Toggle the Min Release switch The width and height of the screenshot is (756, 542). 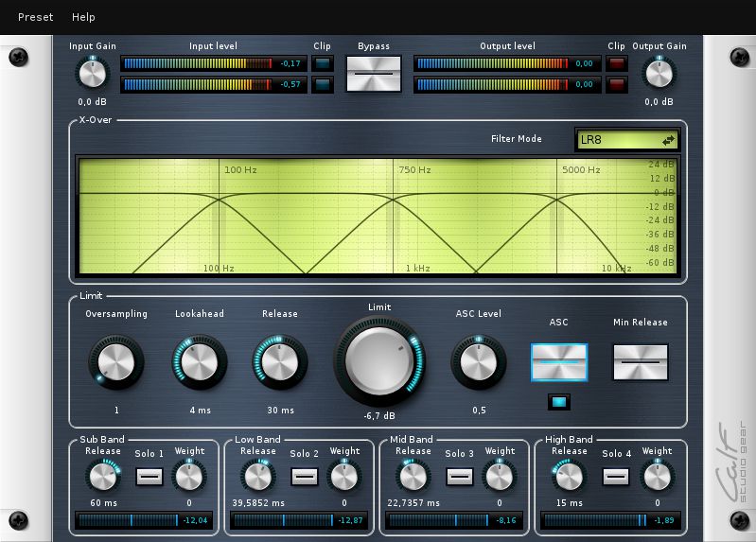pos(640,361)
